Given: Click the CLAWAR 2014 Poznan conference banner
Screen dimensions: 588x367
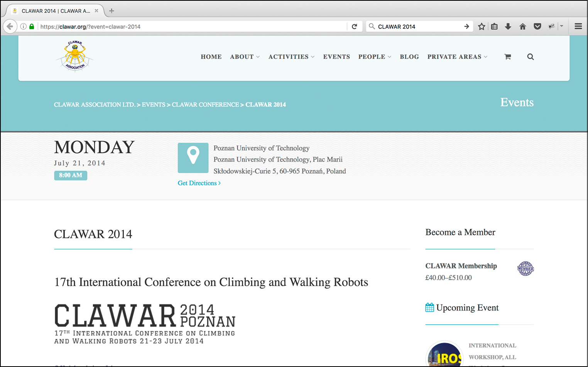Looking at the screenshot, I should coord(145,324).
